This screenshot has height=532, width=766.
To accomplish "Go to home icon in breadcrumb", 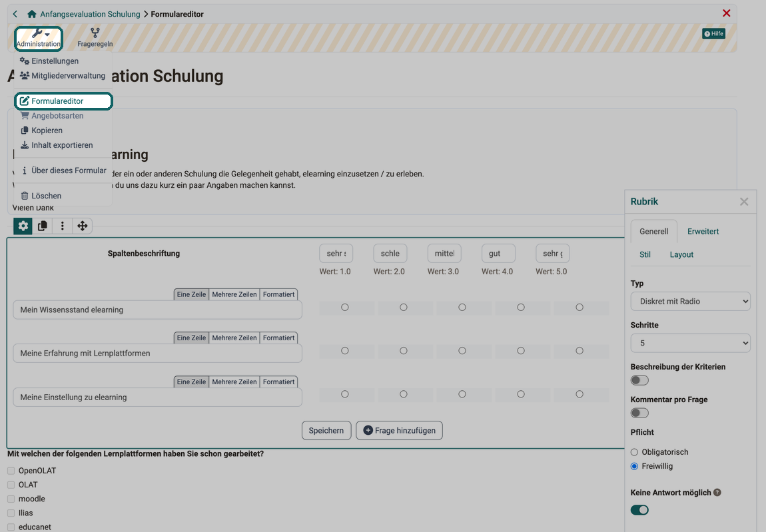I will click(32, 14).
